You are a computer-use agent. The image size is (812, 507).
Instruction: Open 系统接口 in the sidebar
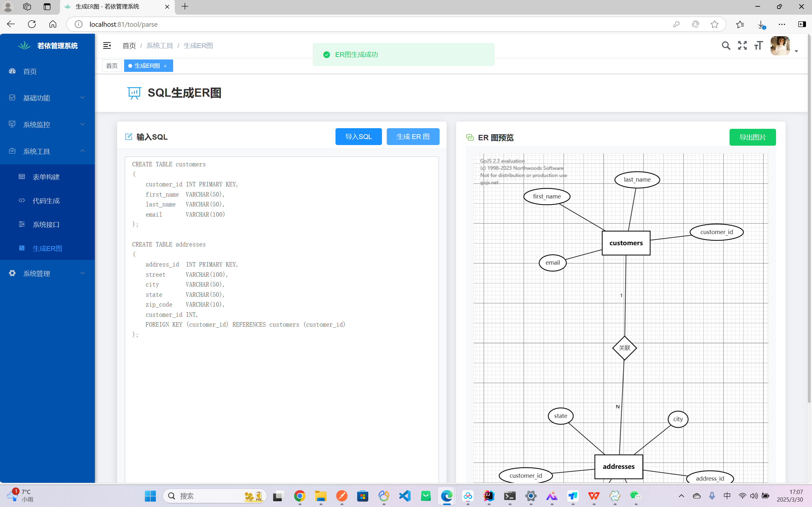coord(46,225)
